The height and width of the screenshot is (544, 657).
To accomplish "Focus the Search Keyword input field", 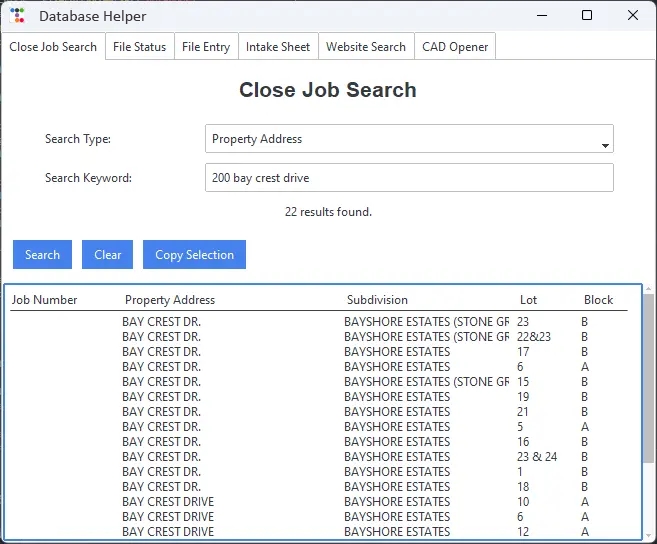I will (409, 178).
